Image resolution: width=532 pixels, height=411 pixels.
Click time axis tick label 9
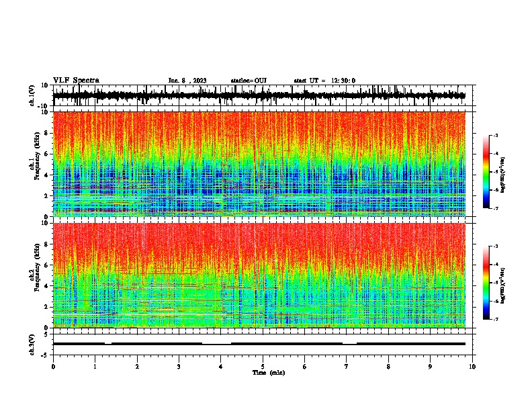coord(430,367)
